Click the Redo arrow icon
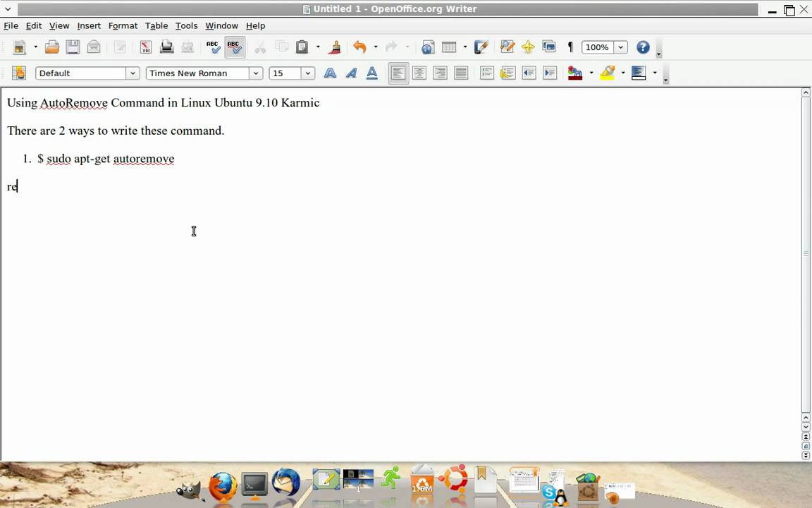 [x=391, y=47]
